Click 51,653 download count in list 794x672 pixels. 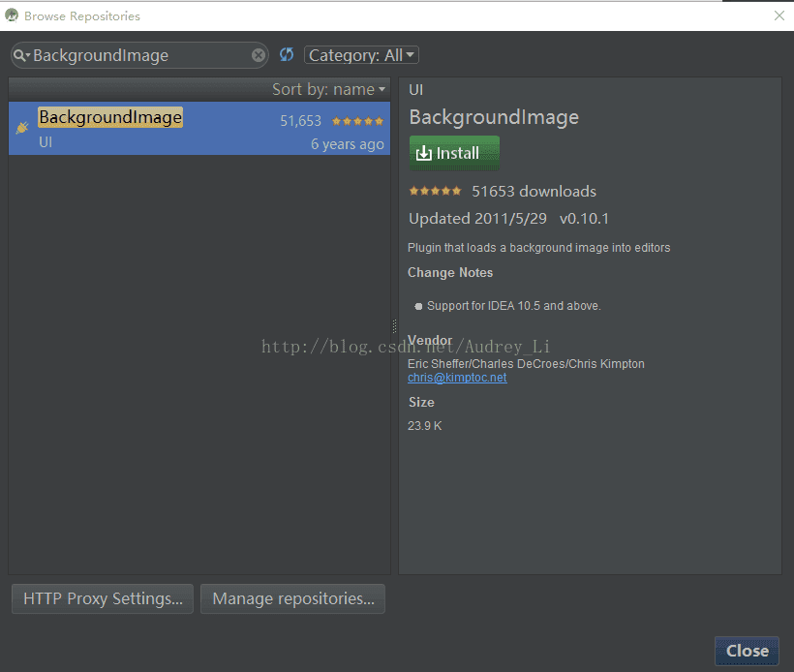[301, 121]
